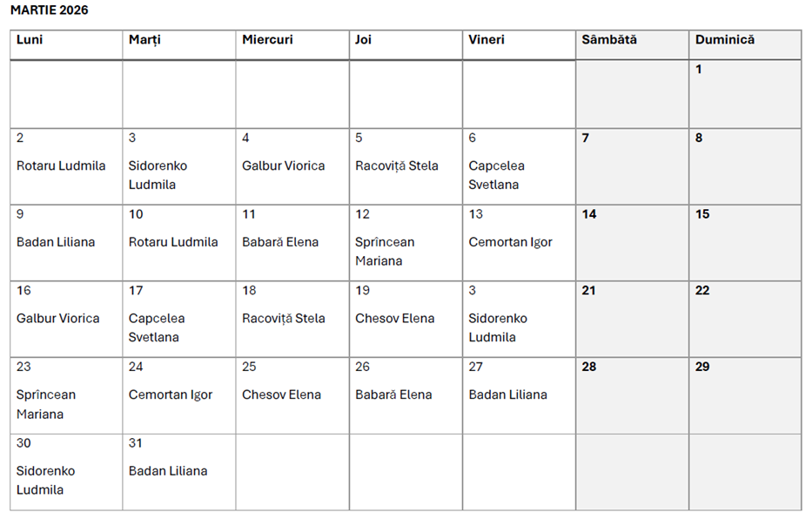Click Rotaru Ludmila on day 10
Viewport: 812px width, 519px height.
(x=173, y=242)
